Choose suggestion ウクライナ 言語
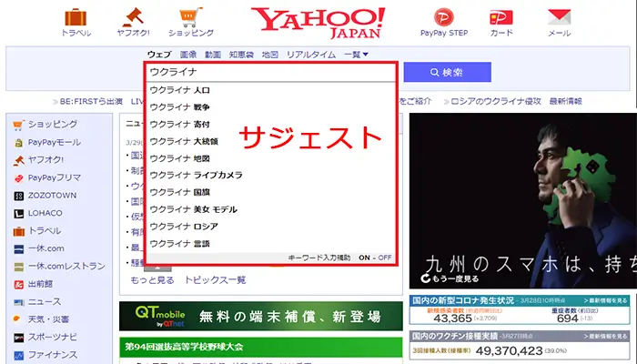 tap(270, 244)
